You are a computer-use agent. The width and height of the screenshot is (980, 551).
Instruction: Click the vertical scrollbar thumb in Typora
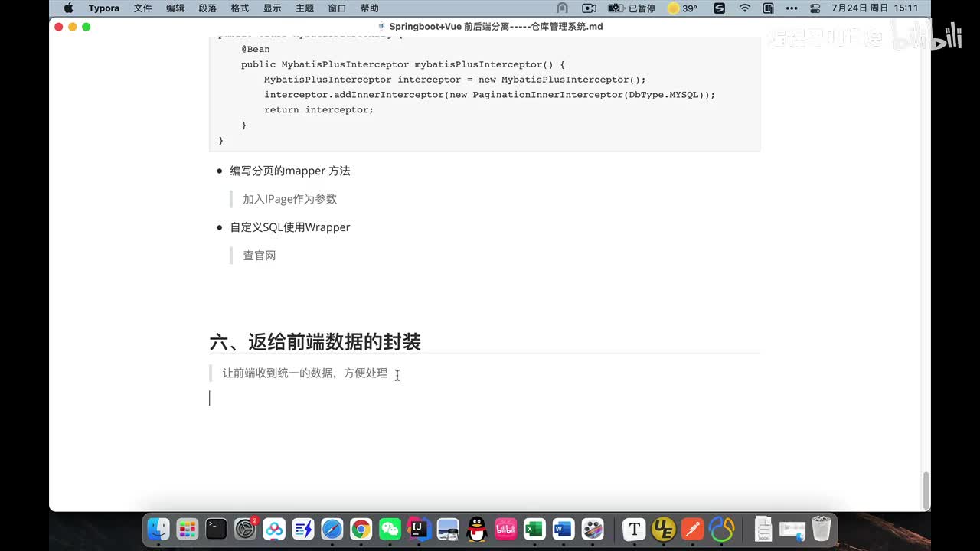(x=926, y=490)
